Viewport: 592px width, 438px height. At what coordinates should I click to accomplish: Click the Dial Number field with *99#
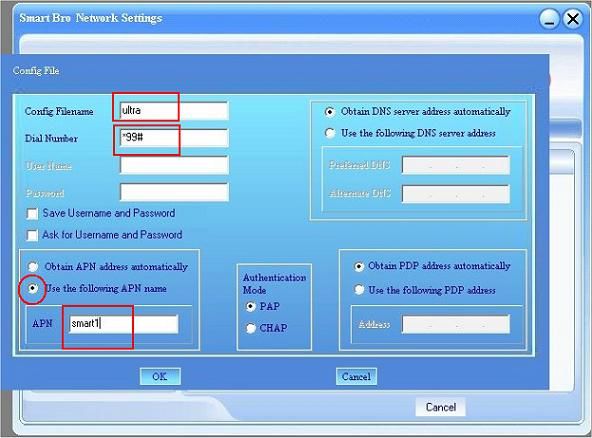point(174,137)
